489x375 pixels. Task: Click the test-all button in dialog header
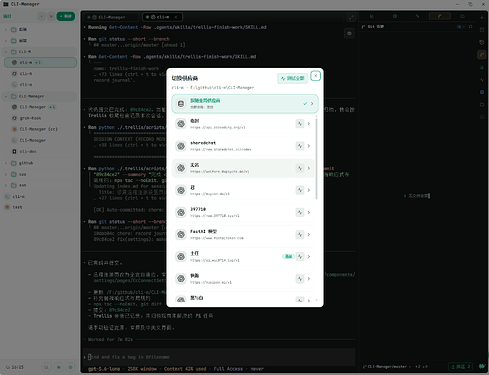click(292, 78)
